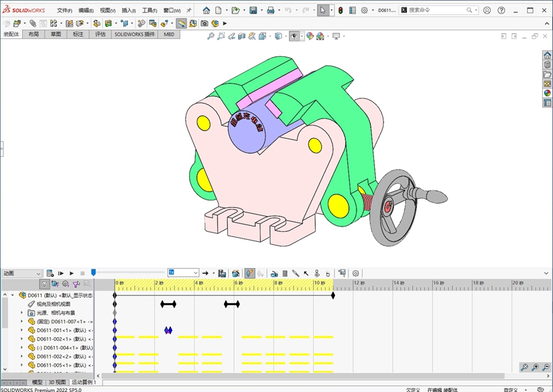Switch to the 3D 视图 bottom tab

click(57, 383)
